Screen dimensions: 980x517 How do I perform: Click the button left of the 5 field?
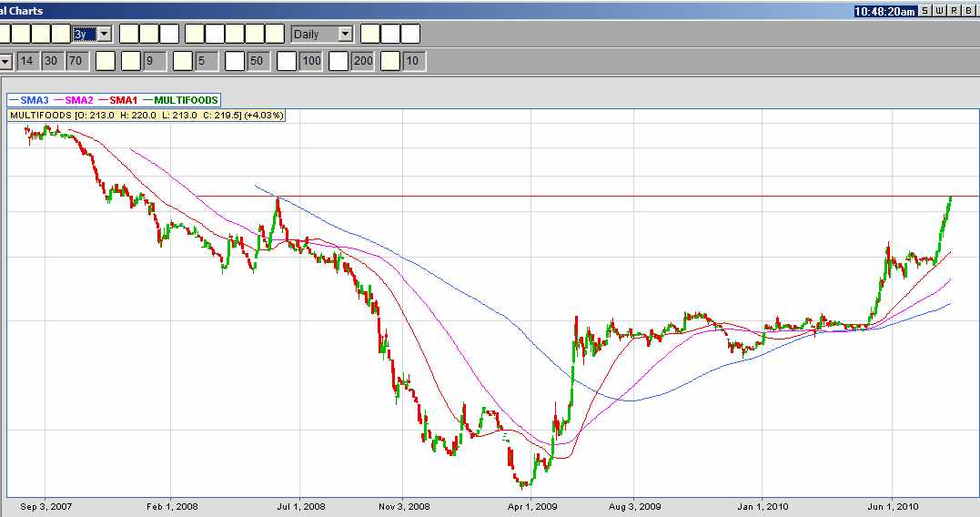pos(183,62)
